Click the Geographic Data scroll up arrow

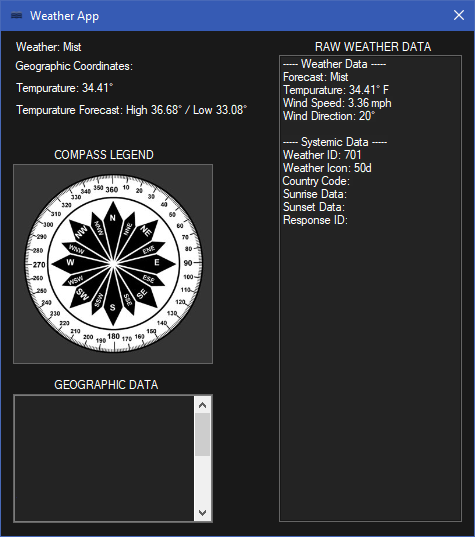202,405
